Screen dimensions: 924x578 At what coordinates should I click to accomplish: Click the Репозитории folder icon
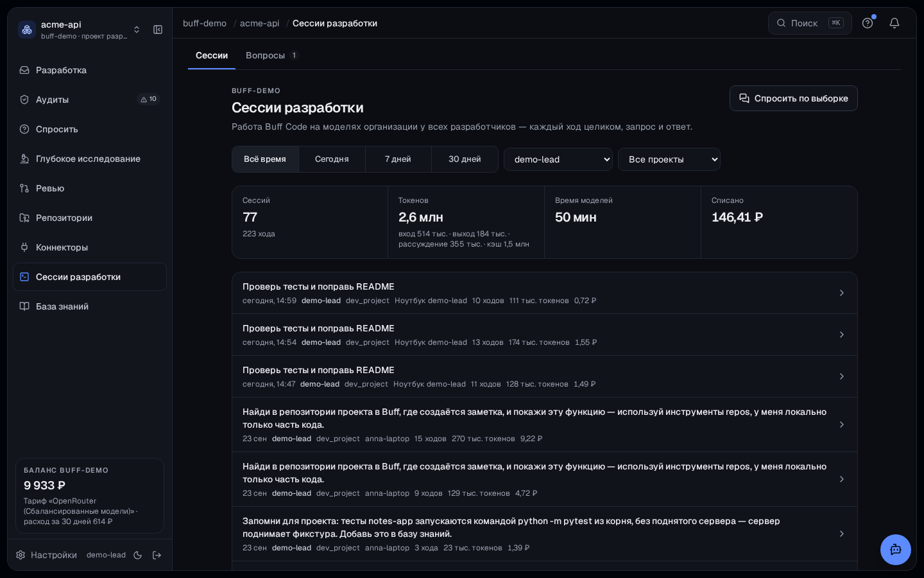coord(24,218)
